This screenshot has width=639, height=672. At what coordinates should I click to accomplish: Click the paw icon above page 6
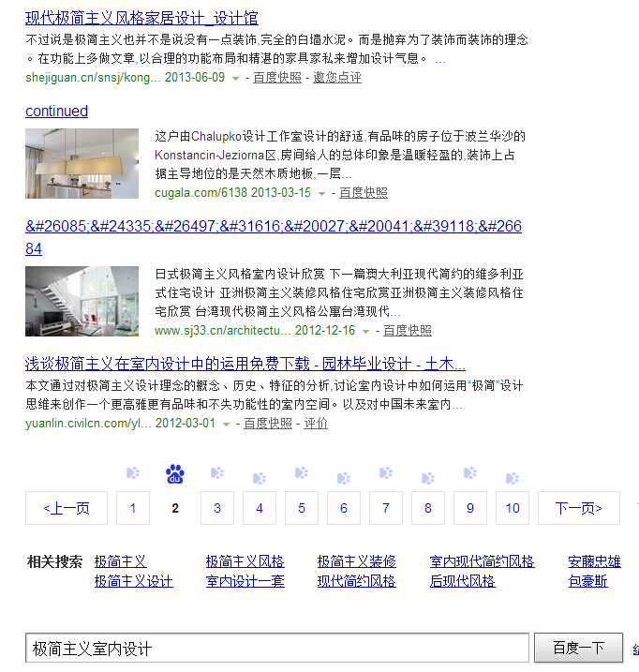point(344,478)
